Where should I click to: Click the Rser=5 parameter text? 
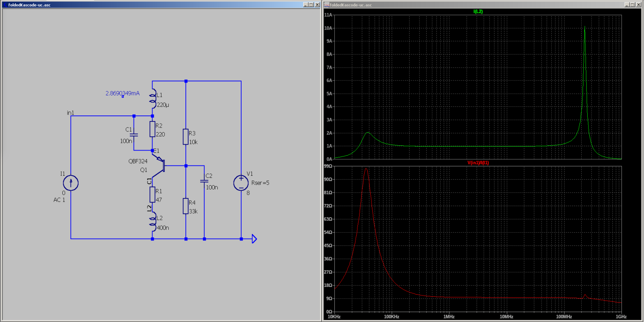click(x=261, y=183)
